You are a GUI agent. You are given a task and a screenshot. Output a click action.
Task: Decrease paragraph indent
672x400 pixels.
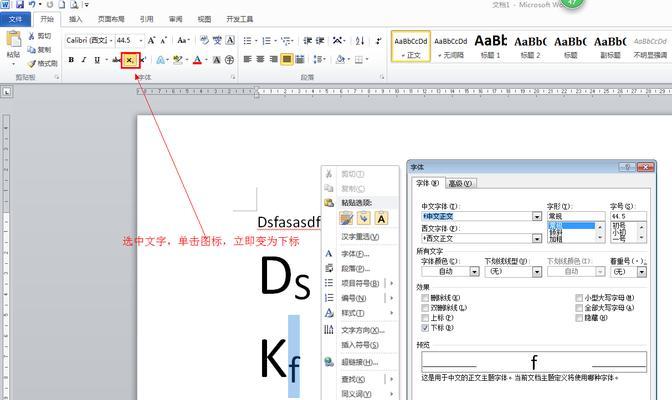(x=307, y=41)
